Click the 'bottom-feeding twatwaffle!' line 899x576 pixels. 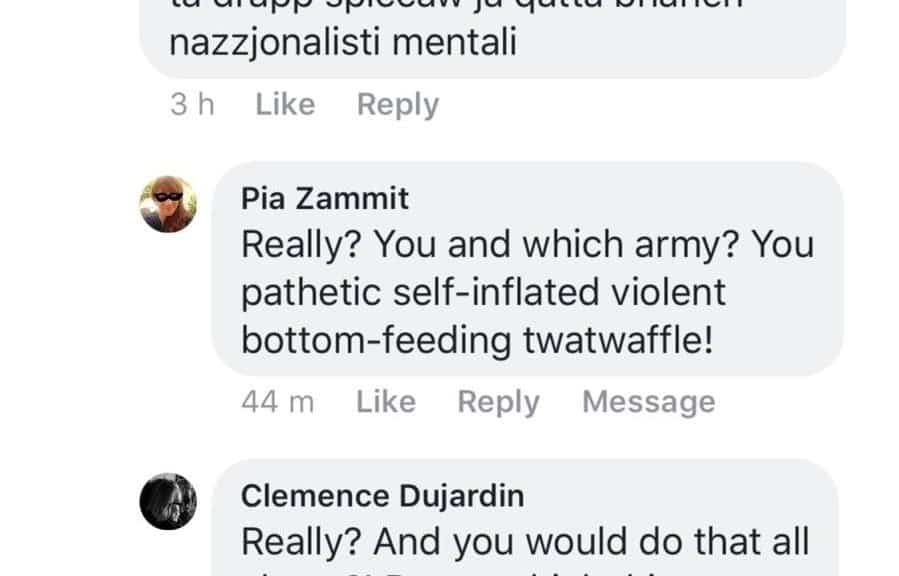point(478,341)
